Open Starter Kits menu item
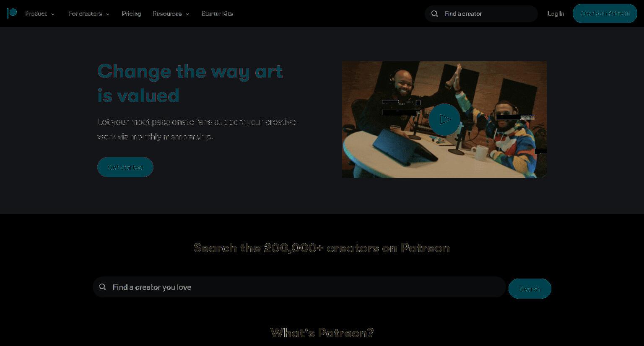644x346 pixels. 217,14
